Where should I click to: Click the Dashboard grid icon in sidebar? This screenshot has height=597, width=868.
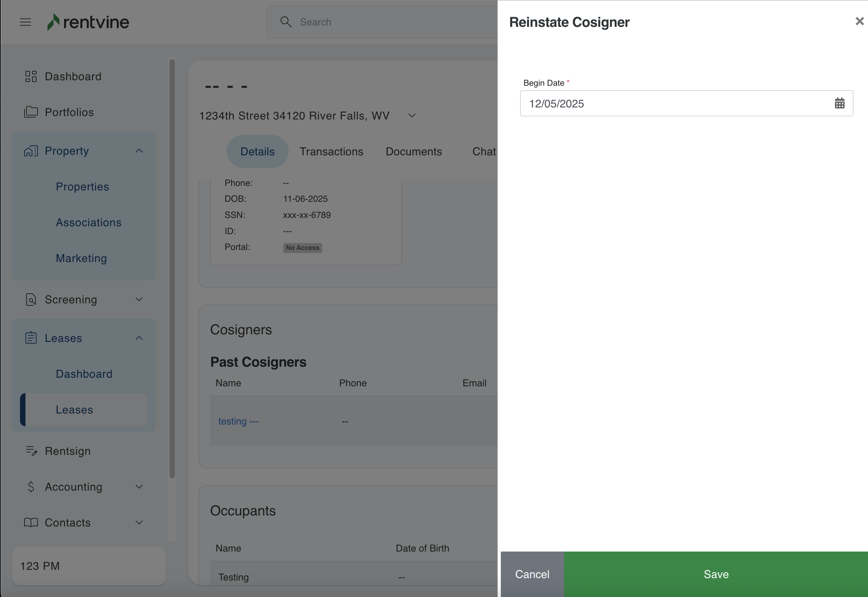pos(31,76)
